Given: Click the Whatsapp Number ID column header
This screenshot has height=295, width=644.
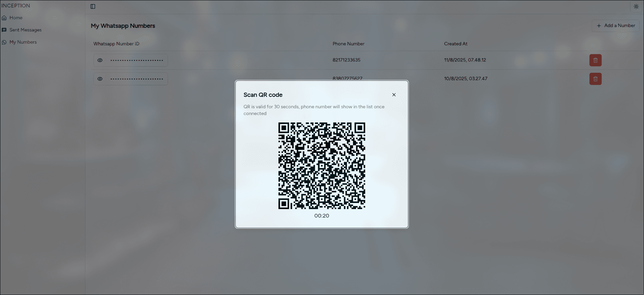Looking at the screenshot, I should tap(116, 44).
